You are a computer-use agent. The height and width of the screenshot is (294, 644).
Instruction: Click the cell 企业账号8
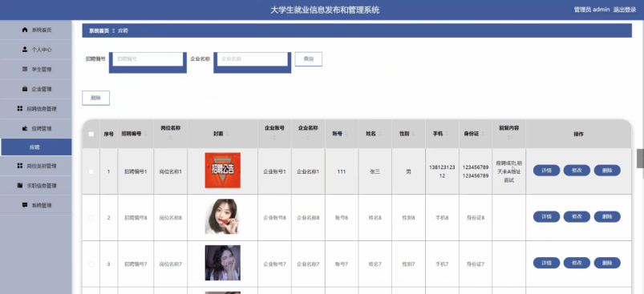275,218
